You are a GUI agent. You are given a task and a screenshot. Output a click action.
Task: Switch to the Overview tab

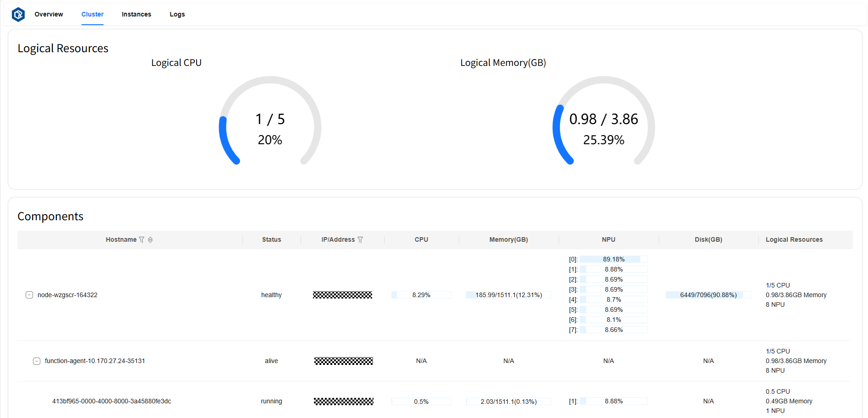[49, 15]
